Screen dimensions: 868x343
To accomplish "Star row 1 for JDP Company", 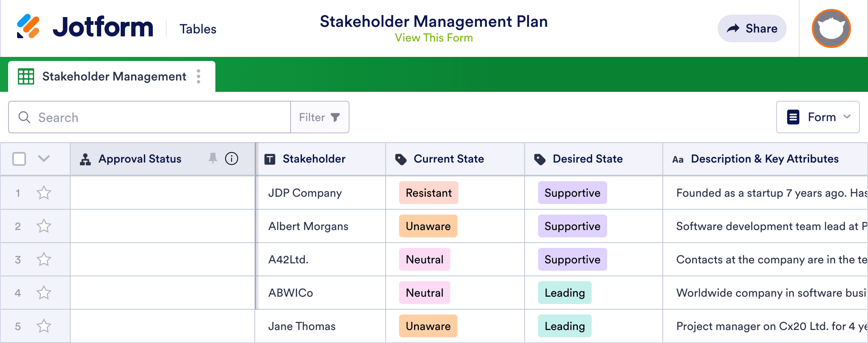I will tap(44, 193).
